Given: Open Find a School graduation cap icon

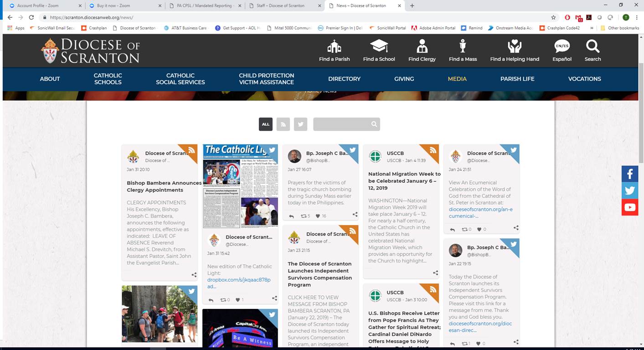Looking at the screenshot, I should 379,46.
